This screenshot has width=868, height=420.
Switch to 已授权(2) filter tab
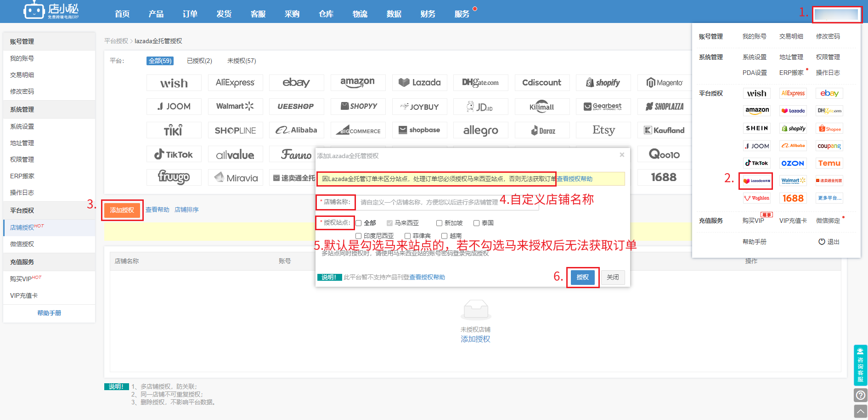pos(199,61)
